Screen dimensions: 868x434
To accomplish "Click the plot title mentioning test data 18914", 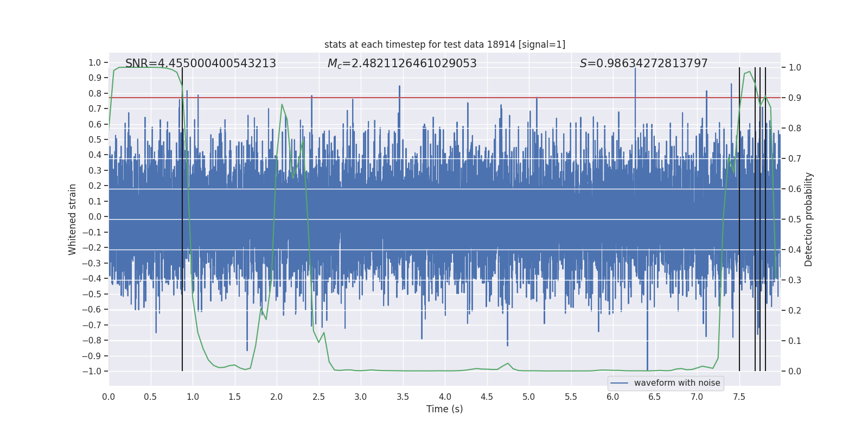I will point(445,44).
